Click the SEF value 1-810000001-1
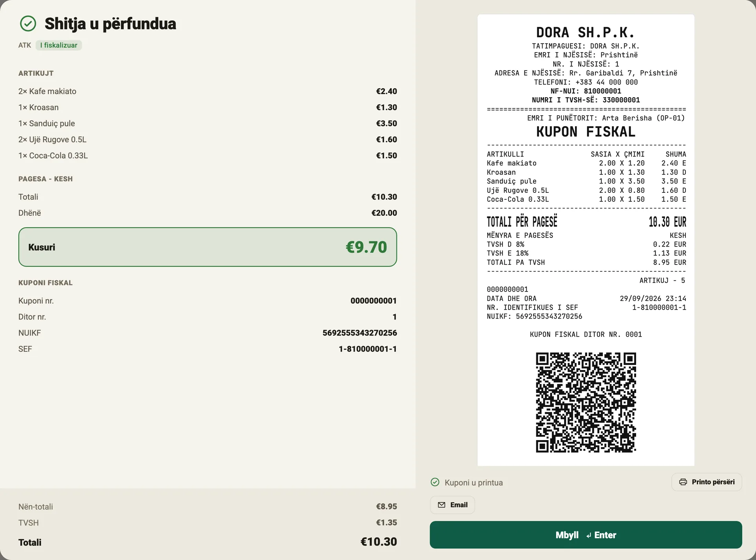This screenshot has width=756, height=560. pyautogui.click(x=367, y=349)
